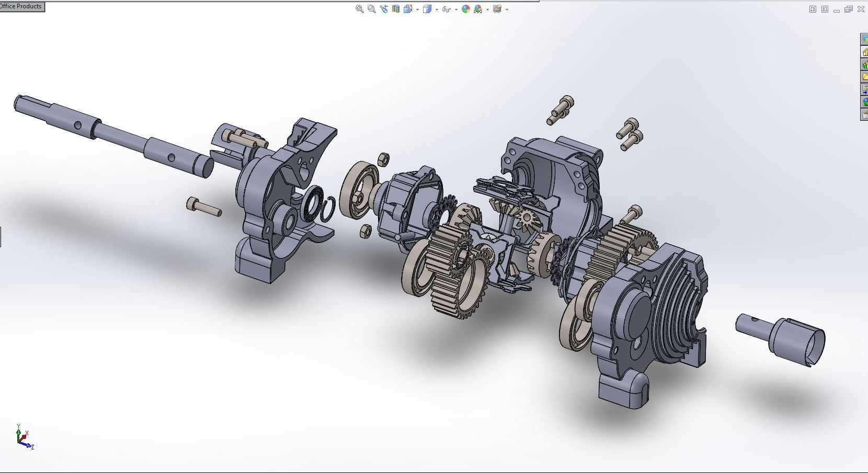Open the View Palette task pane tab
The image size is (868, 474).
[864, 89]
